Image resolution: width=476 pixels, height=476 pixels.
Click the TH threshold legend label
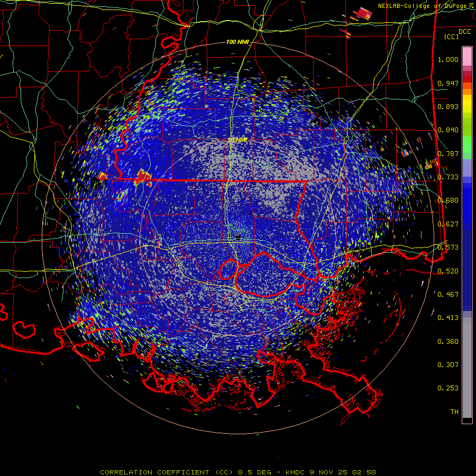pyautogui.click(x=454, y=412)
